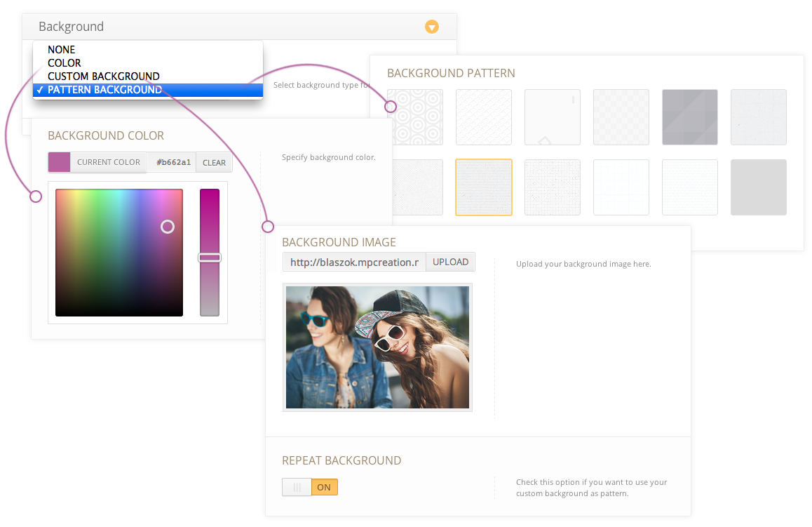
Task: Click the currently highlighted dotted pattern tile
Action: pyautogui.click(x=483, y=187)
